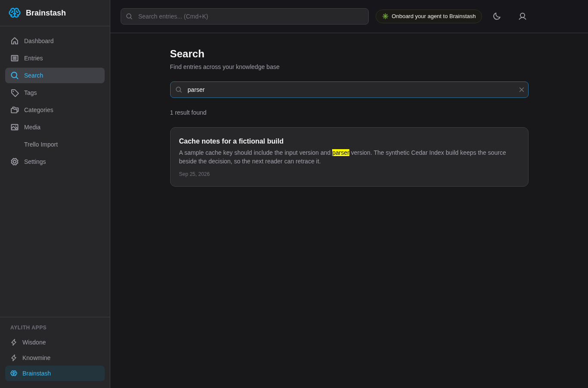Open Categories from the sidebar

pos(55,110)
